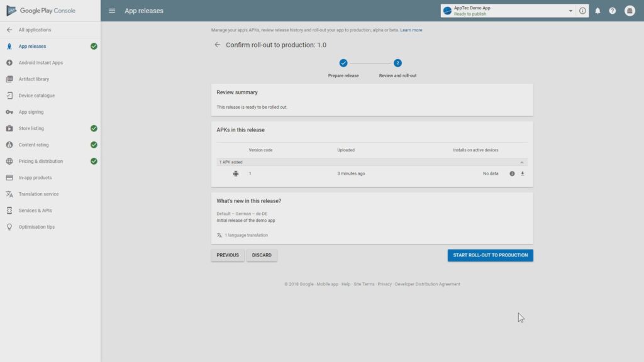
Task: Open Store listing in the sidebar
Action: [x=31, y=128]
